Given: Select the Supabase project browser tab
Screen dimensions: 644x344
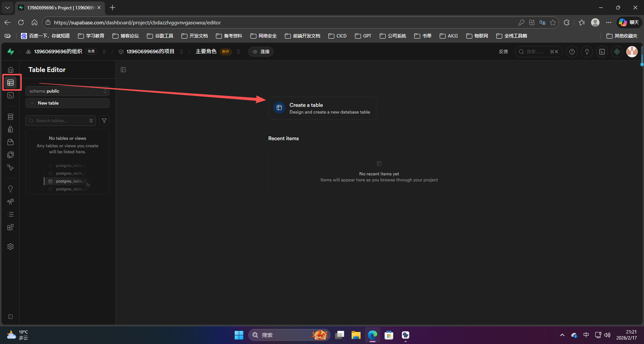Looking at the screenshot, I should click(x=60, y=7).
